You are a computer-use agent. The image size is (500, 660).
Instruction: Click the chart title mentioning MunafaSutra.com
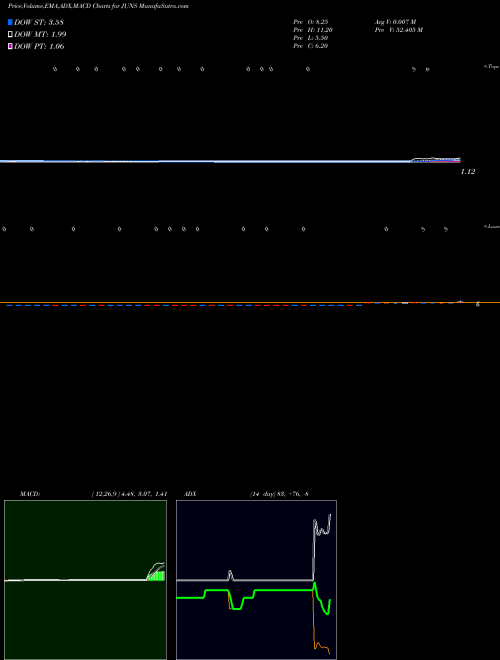click(98, 6)
